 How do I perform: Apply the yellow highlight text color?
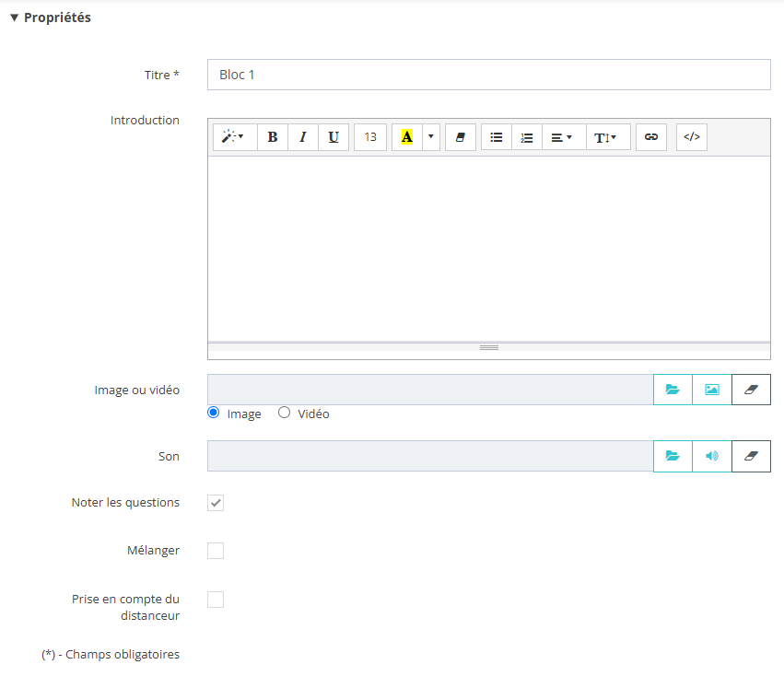pos(406,137)
